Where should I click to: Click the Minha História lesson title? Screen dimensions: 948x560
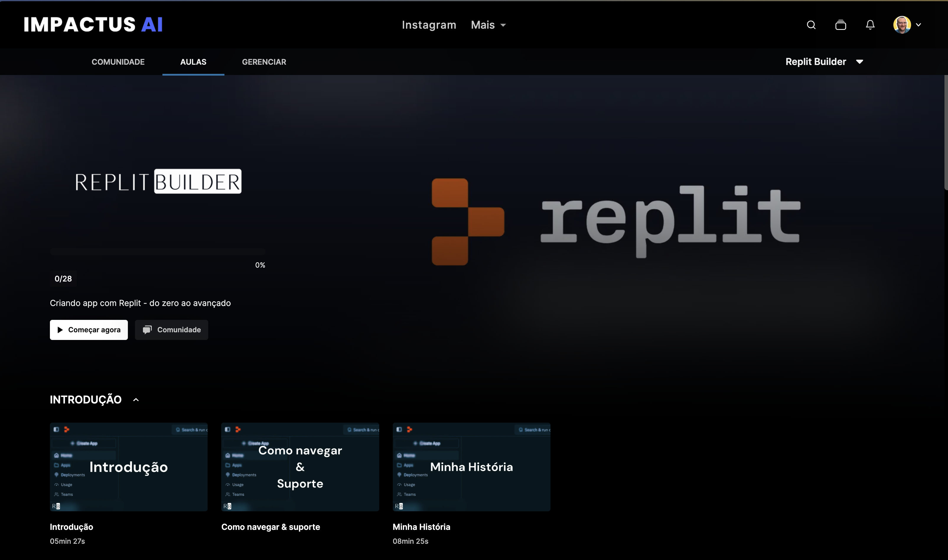point(421,527)
